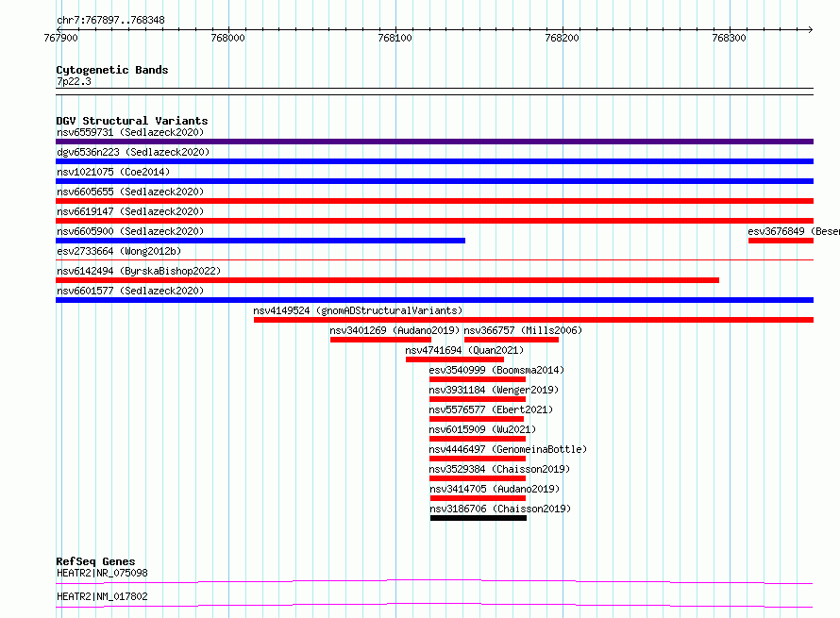The height and width of the screenshot is (618, 840).
Task: Open esv3540999 (Boomsma2014) variant label
Action: point(496,370)
